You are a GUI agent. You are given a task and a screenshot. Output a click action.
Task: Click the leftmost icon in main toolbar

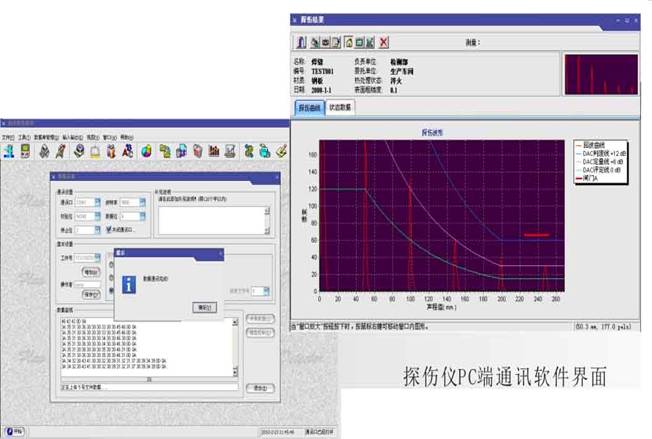point(9,151)
